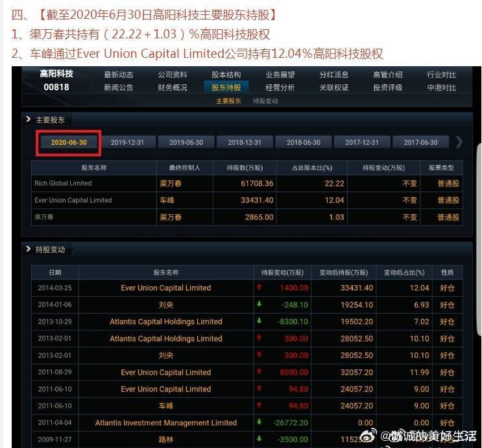The height and width of the screenshot is (448, 482).
Task: Click the green down arrow in the 2011-04-04 row
Action: (x=259, y=422)
